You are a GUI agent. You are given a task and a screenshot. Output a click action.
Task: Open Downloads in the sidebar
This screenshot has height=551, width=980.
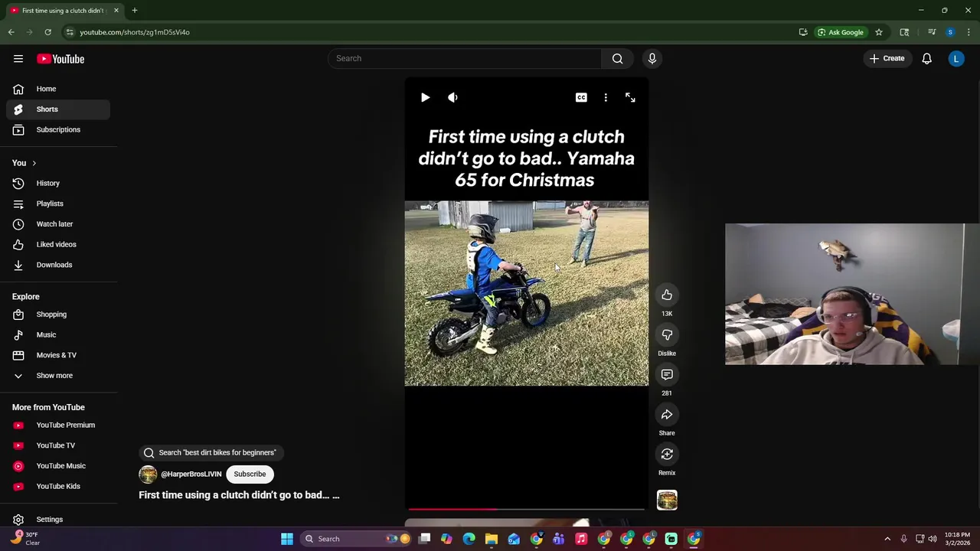pyautogui.click(x=58, y=265)
